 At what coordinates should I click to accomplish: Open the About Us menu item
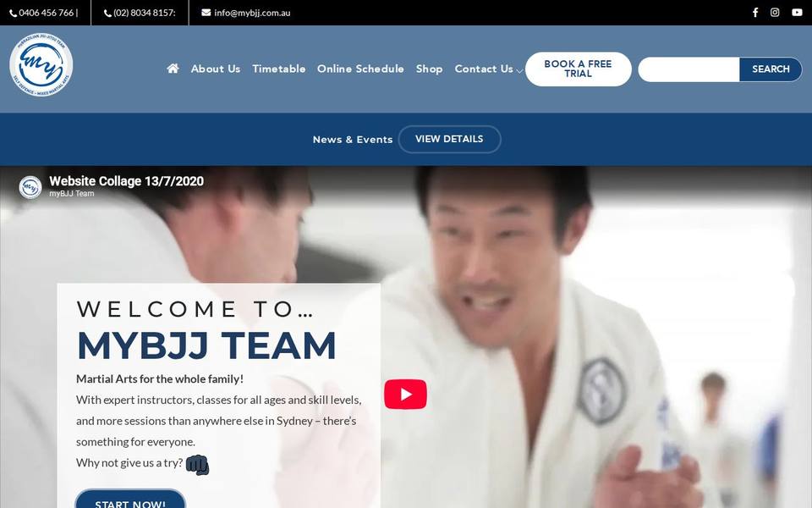click(x=216, y=69)
